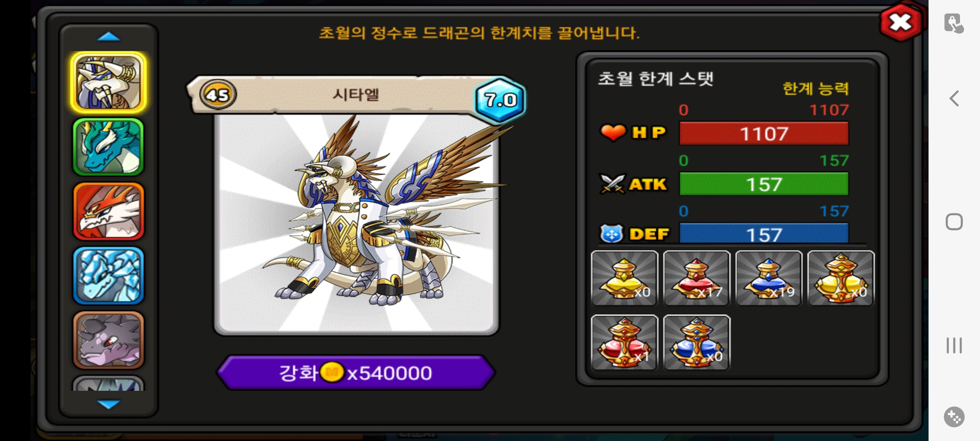Open Android recent apps button
The image size is (980, 441).
(954, 345)
